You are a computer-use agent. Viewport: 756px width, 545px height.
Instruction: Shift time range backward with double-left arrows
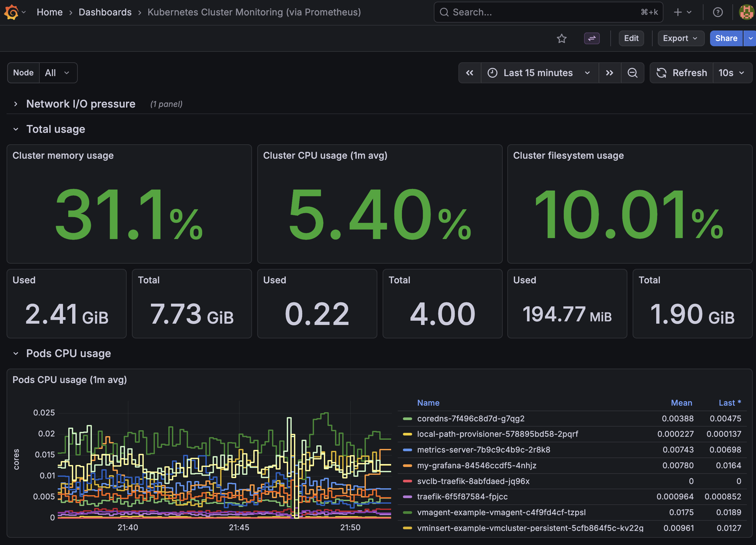click(470, 73)
